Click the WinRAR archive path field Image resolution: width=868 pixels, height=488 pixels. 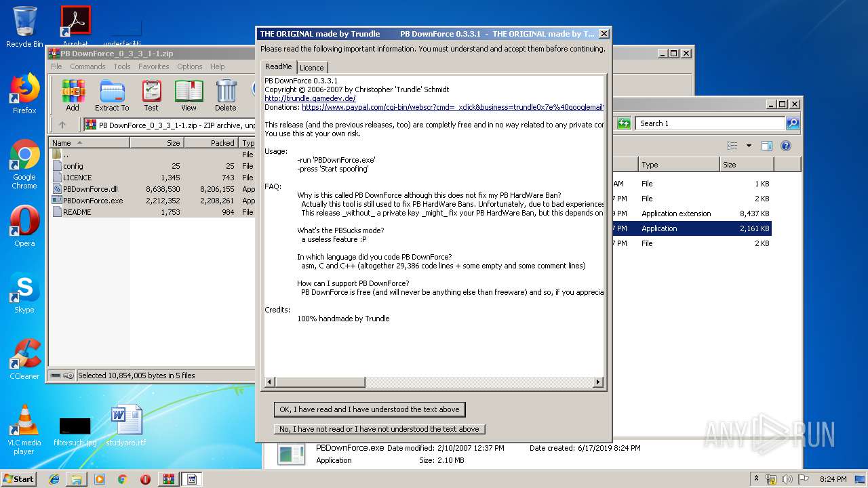coord(170,125)
